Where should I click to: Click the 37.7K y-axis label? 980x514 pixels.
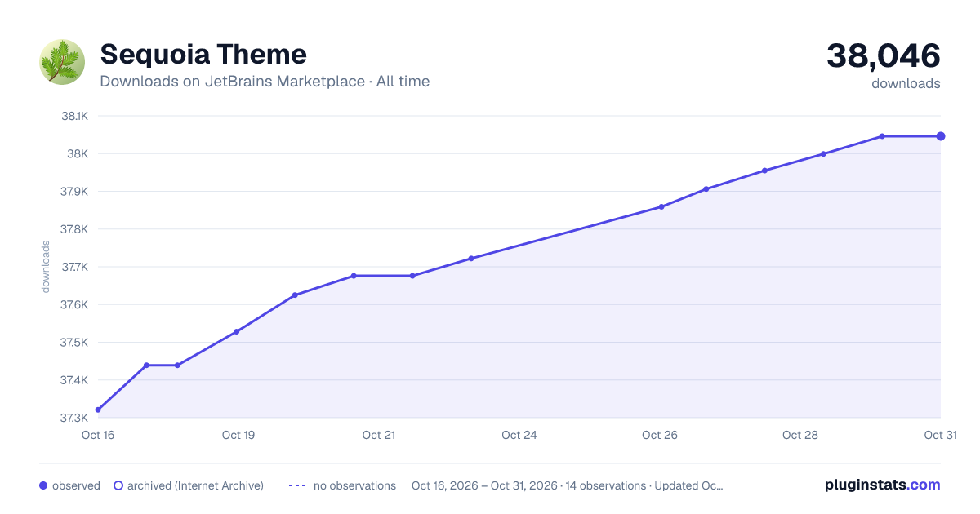pyautogui.click(x=75, y=267)
